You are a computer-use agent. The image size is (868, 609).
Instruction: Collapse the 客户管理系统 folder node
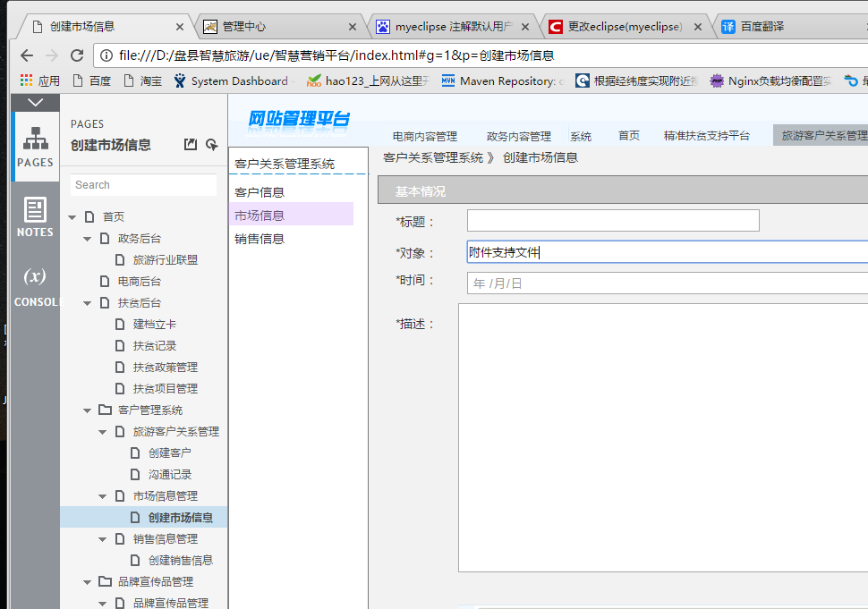pyautogui.click(x=88, y=410)
